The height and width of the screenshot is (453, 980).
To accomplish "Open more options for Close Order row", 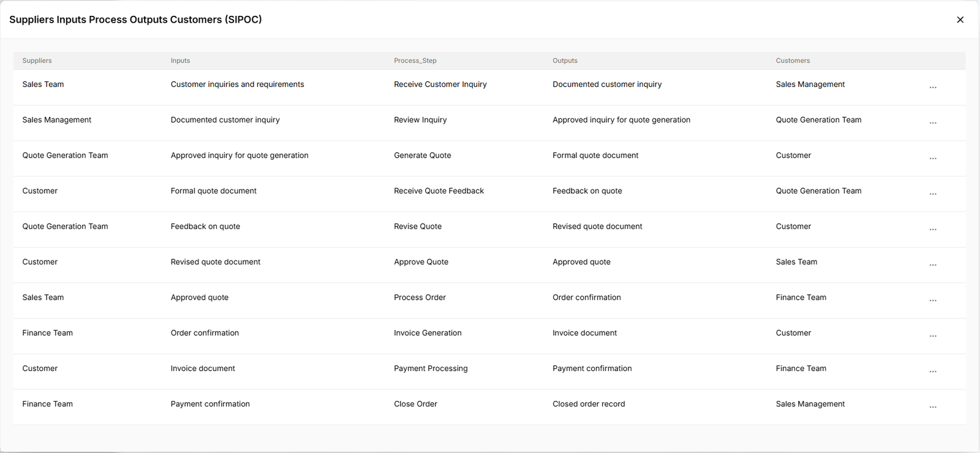I will [933, 408].
